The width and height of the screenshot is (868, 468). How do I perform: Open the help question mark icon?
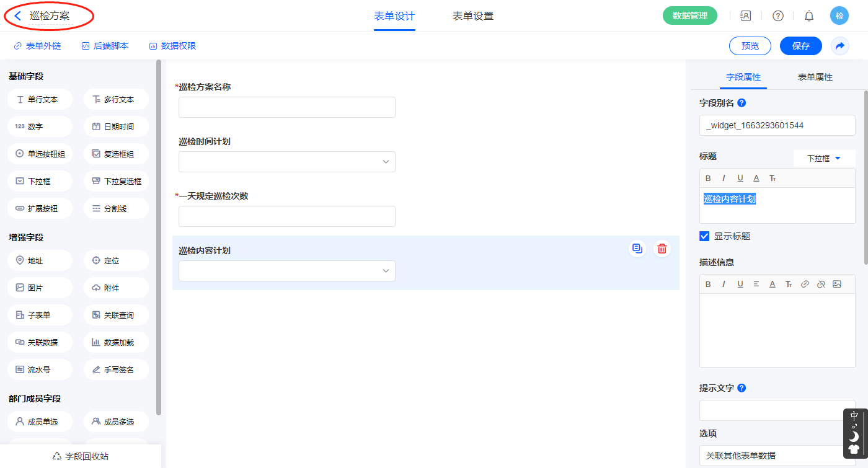(777, 16)
